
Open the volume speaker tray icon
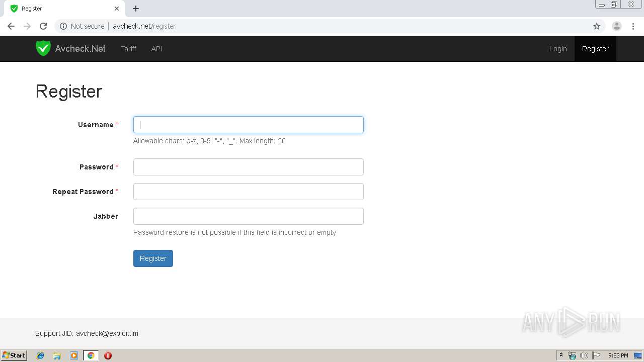[x=584, y=355]
